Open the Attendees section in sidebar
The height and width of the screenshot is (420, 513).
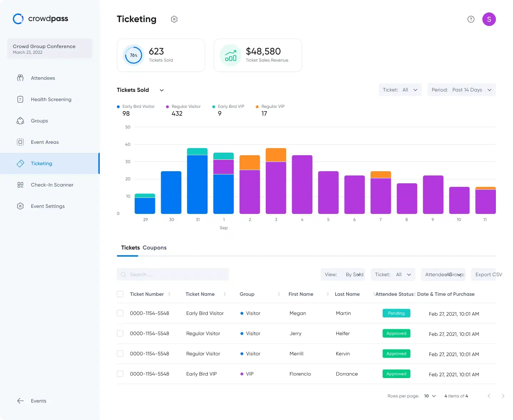pyautogui.click(x=43, y=78)
